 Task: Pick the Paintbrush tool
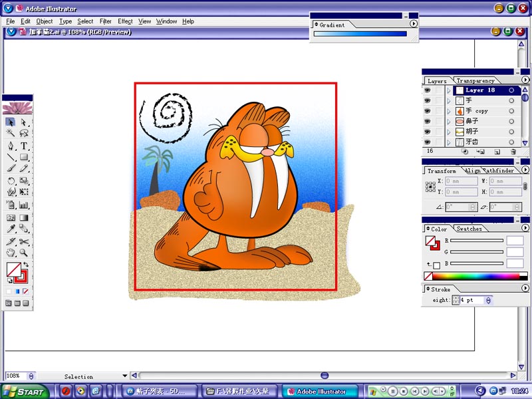coord(11,168)
